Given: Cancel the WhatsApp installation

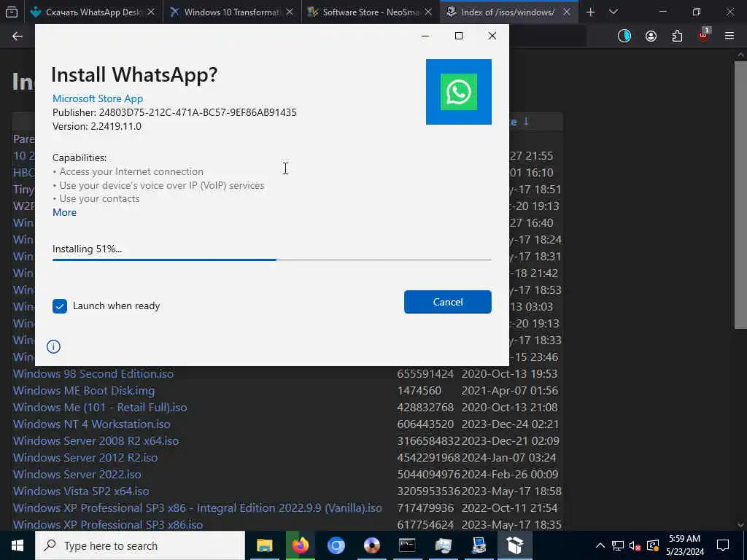Looking at the screenshot, I should click(x=447, y=302).
